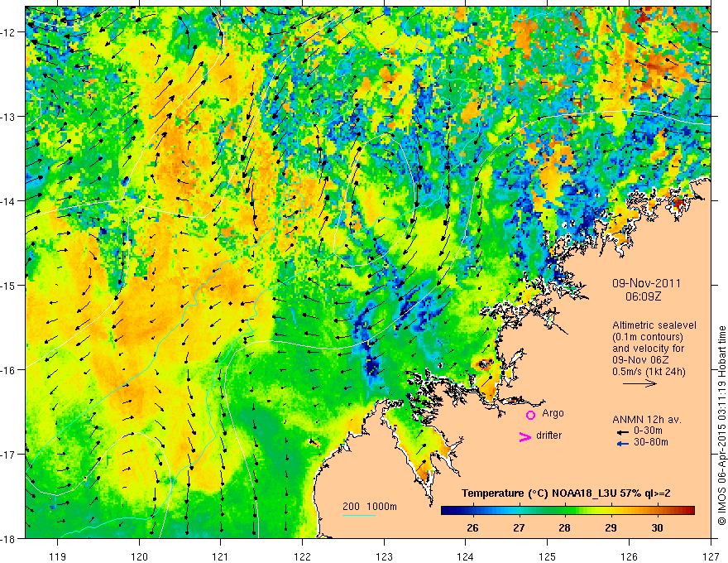Click the longitude axis label '120'

click(x=139, y=556)
